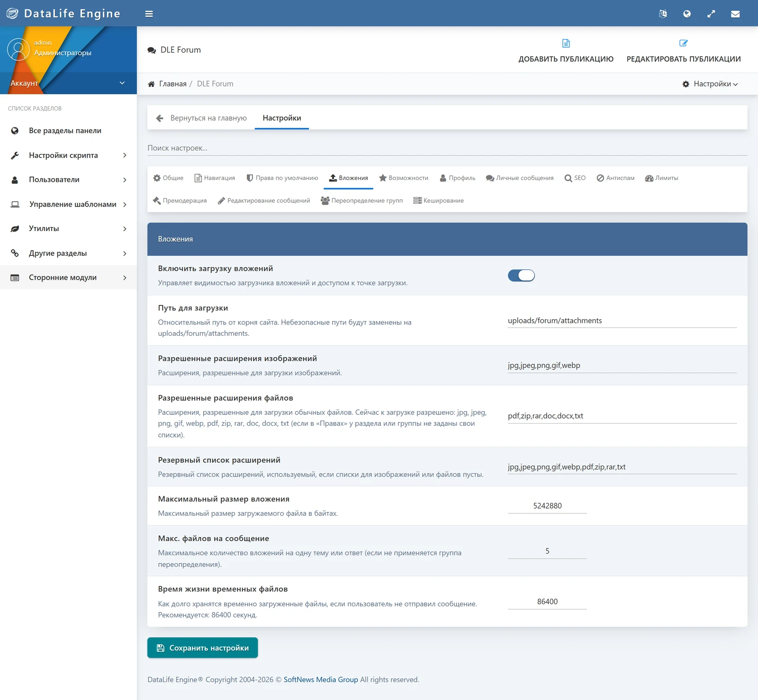
Task: Click the Макс. файлов на сообщение field
Action: pyautogui.click(x=547, y=551)
